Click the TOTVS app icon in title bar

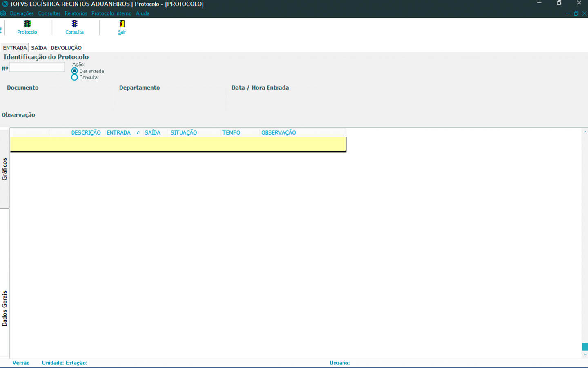(5, 4)
